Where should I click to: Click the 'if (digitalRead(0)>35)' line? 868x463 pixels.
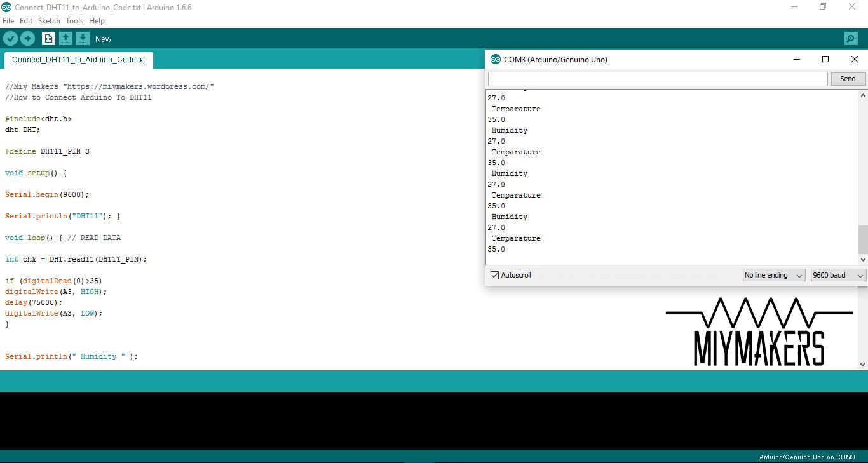pyautogui.click(x=53, y=281)
